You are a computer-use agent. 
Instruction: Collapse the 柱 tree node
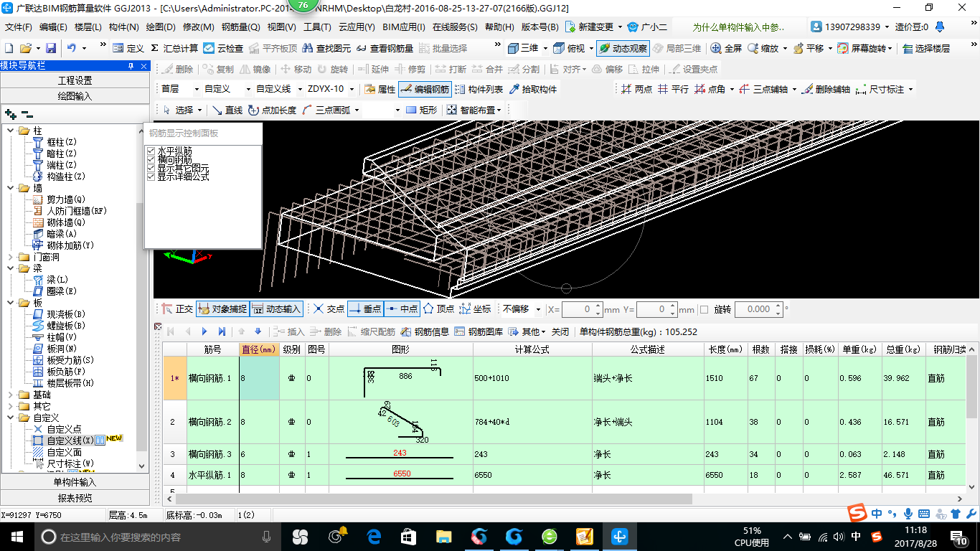pos(11,131)
